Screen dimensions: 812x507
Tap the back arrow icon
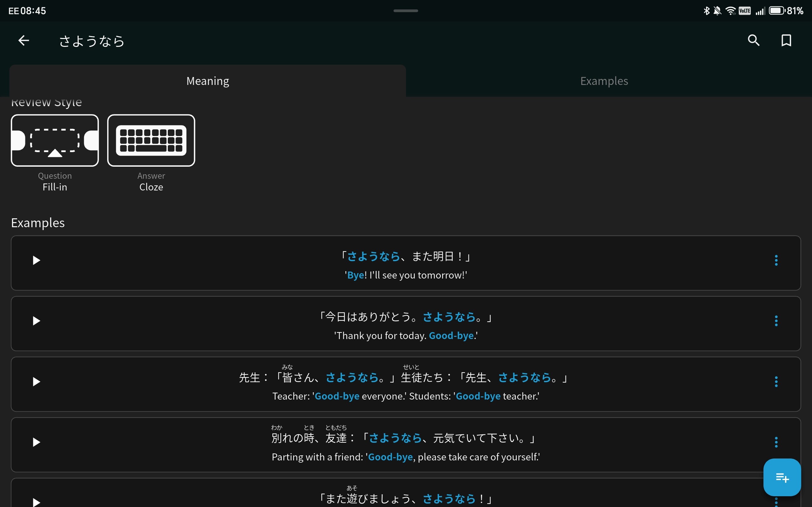(x=23, y=41)
